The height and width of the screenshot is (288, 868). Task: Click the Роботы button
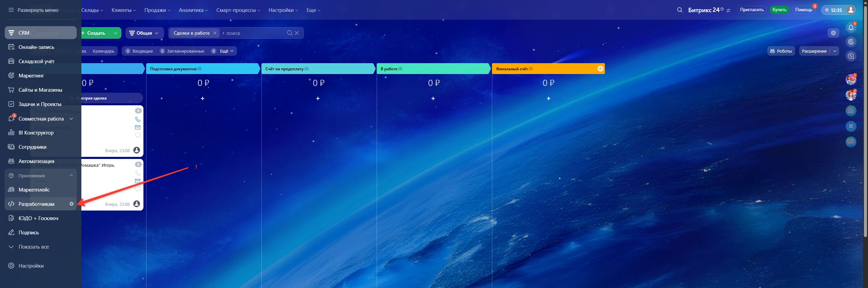click(781, 51)
